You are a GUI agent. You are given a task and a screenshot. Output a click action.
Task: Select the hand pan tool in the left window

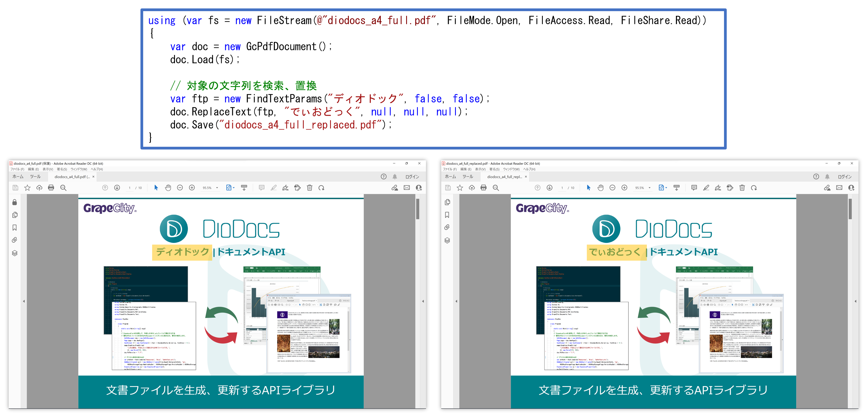click(x=168, y=188)
